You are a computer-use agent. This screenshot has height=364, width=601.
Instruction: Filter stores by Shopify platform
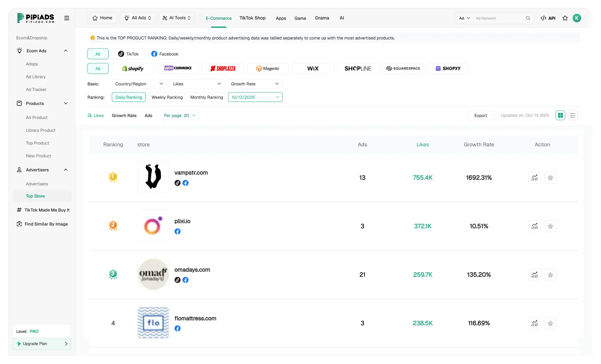tap(133, 69)
